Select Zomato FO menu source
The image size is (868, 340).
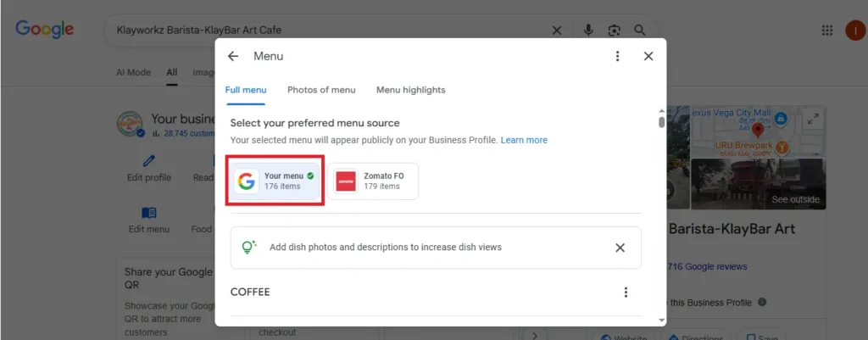pos(373,181)
